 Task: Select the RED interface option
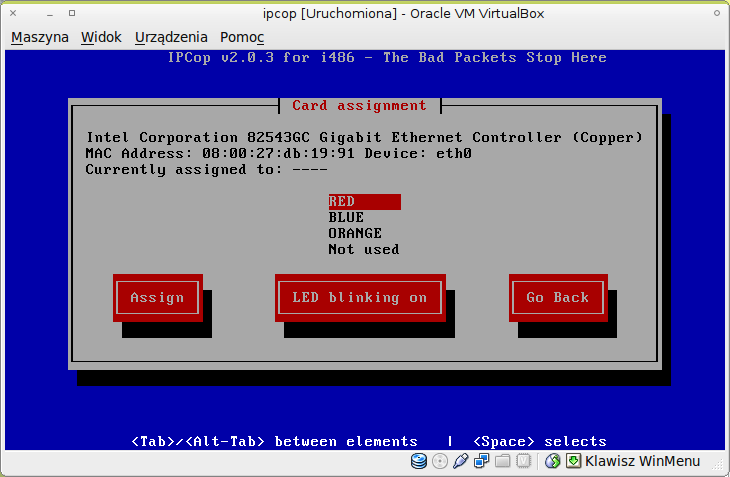pyautogui.click(x=364, y=202)
